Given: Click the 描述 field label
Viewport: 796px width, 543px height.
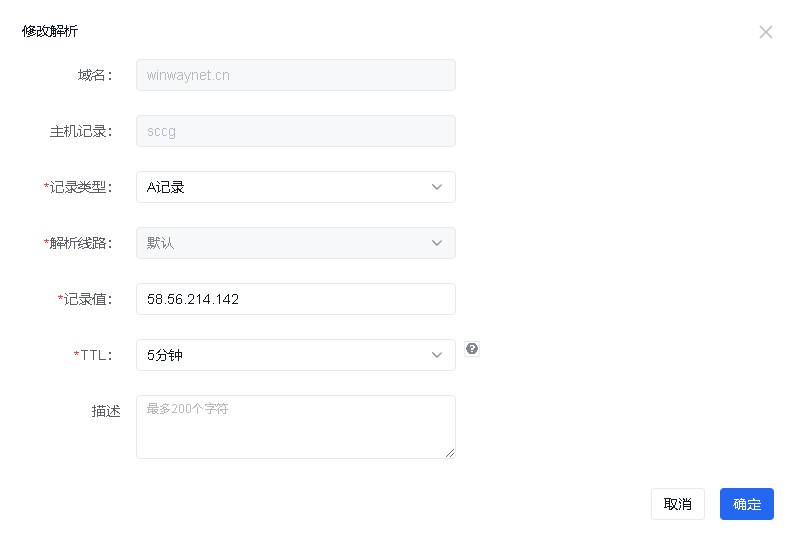Looking at the screenshot, I should (x=106, y=411).
